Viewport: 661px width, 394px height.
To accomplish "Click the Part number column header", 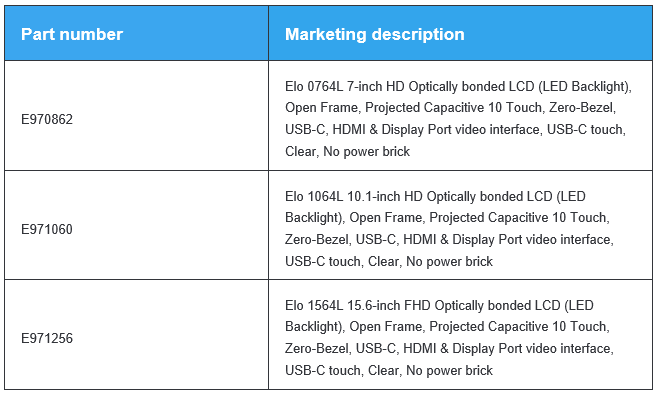I will click(72, 34).
